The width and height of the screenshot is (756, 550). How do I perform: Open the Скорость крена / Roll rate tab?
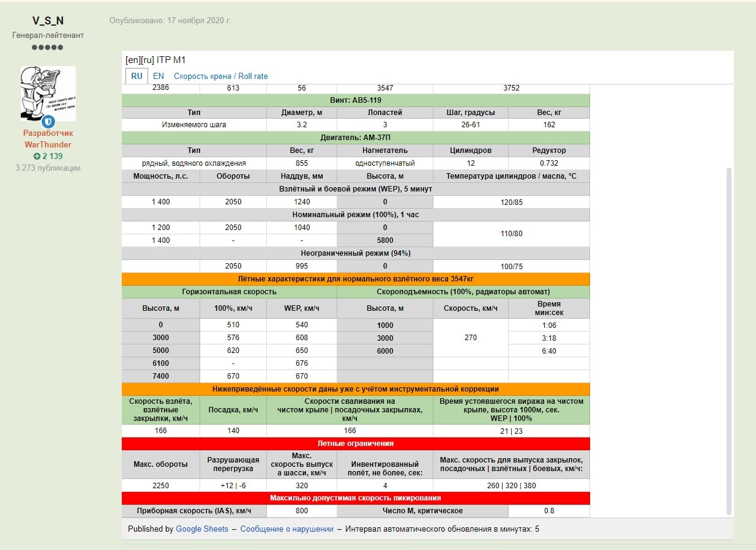220,76
